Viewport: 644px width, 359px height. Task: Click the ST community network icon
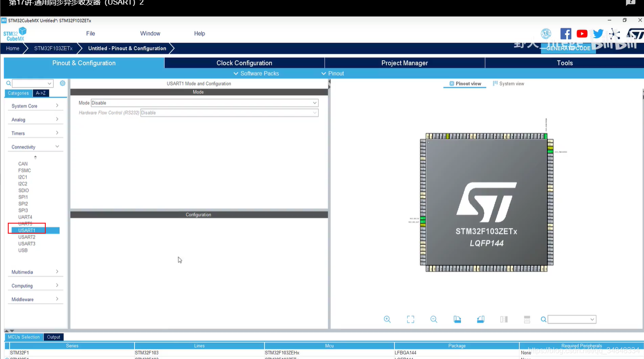pyautogui.click(x=614, y=34)
